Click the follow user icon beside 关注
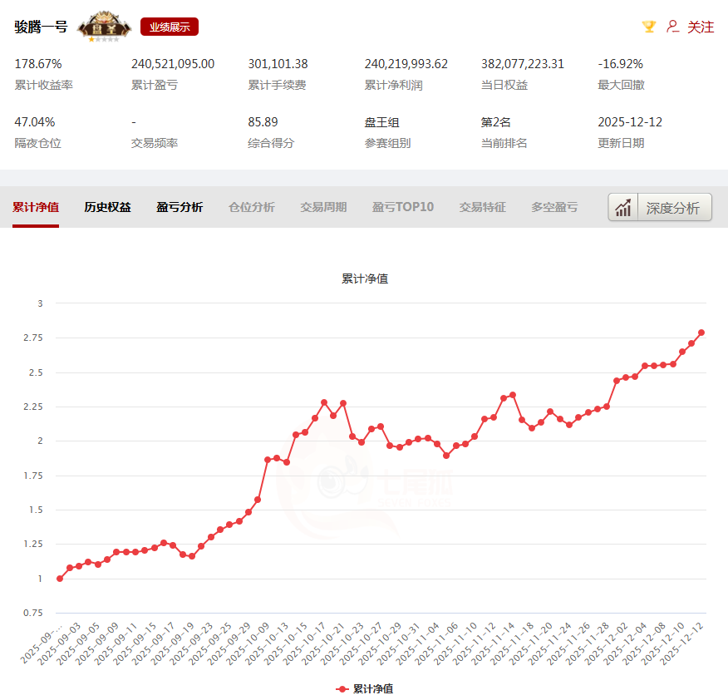Viewport: 728px width, 700px height. click(673, 27)
